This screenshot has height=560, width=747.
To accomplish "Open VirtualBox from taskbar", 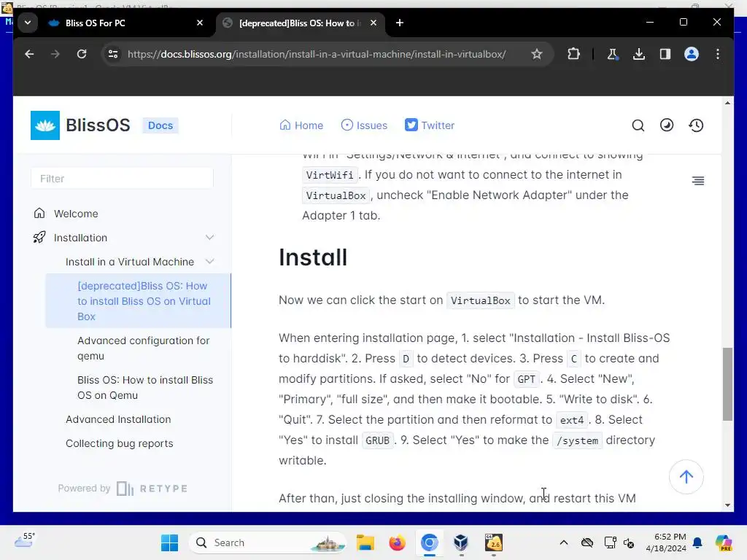I will point(461,542).
